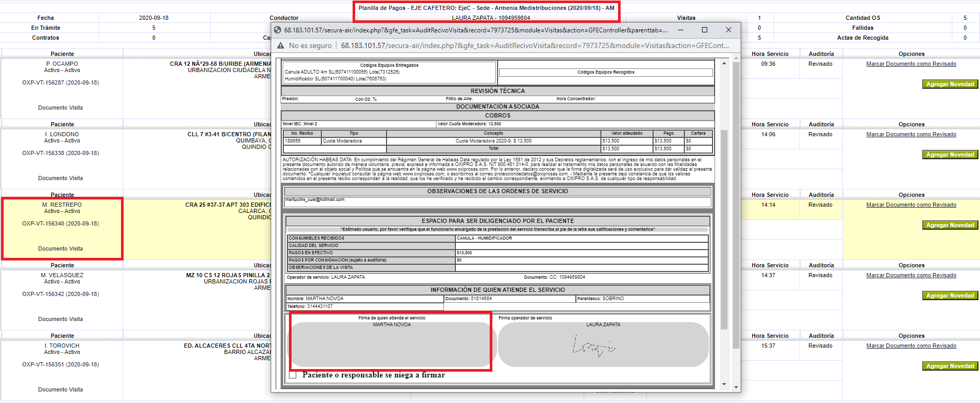Click the inner document scrollbar down arrow
The image size is (980, 403).
(724, 384)
